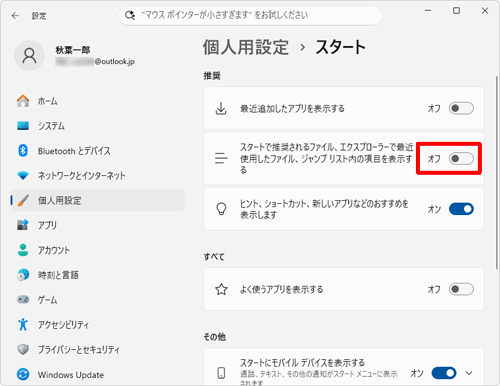Click the @outlook.jp email text
Image resolution: width=500 pixels, height=386 pixels.
click(115, 62)
